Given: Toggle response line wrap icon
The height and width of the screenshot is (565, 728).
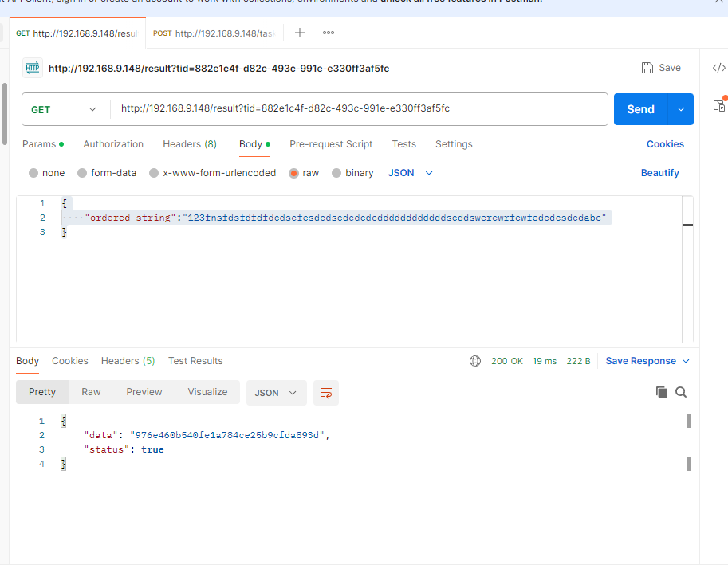Looking at the screenshot, I should (x=326, y=393).
